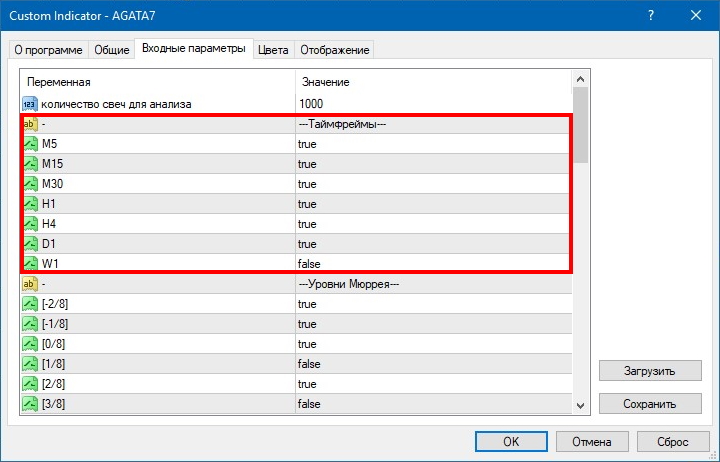Open the О программе tab
The image size is (720, 462).
49,49
